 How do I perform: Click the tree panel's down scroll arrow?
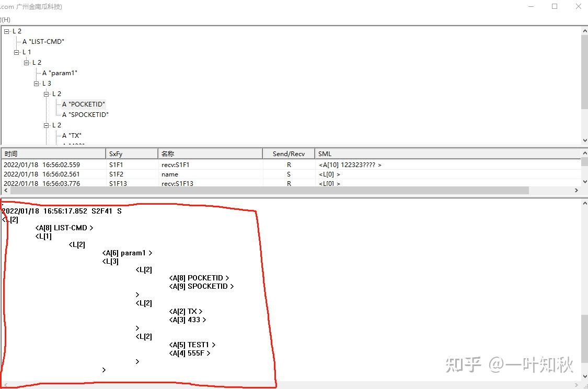coord(585,140)
